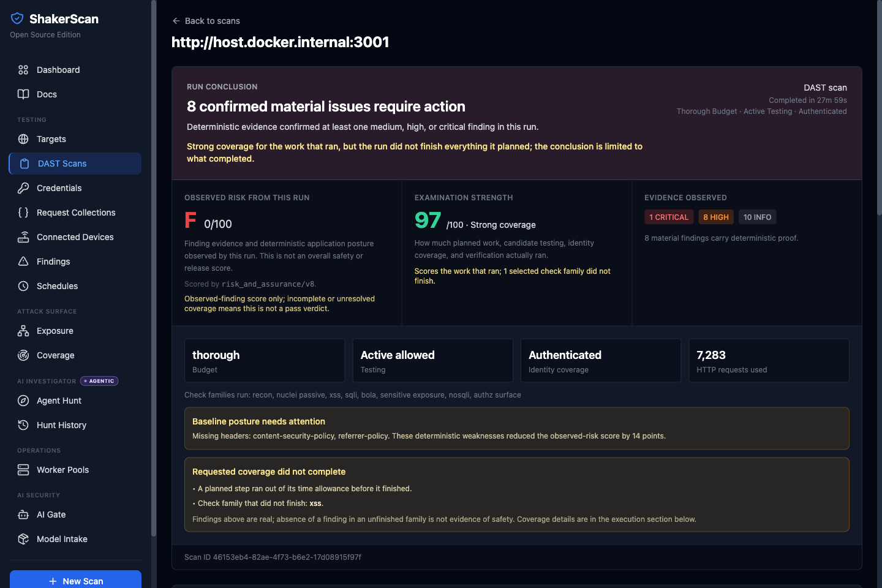Launch Agent Hunt from the sidebar
This screenshot has height=588, width=882.
[75, 401]
